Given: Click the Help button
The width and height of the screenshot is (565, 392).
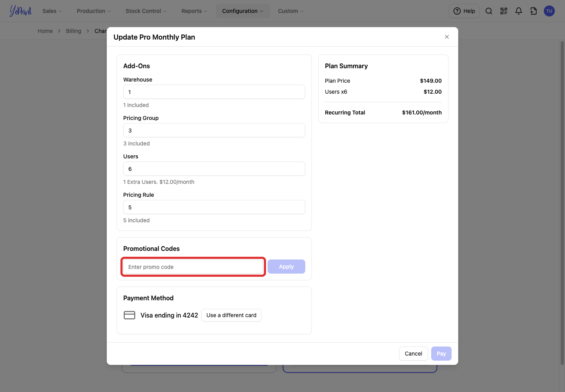Looking at the screenshot, I should pyautogui.click(x=464, y=11).
